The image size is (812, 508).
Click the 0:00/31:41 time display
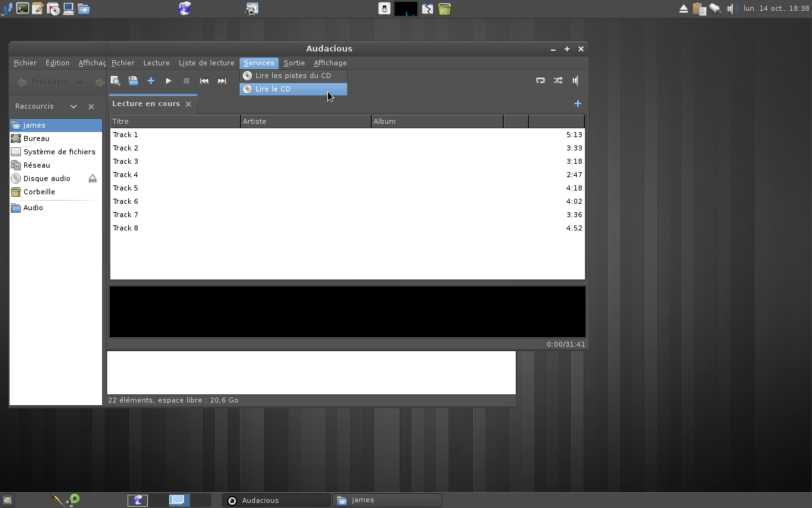pyautogui.click(x=566, y=344)
